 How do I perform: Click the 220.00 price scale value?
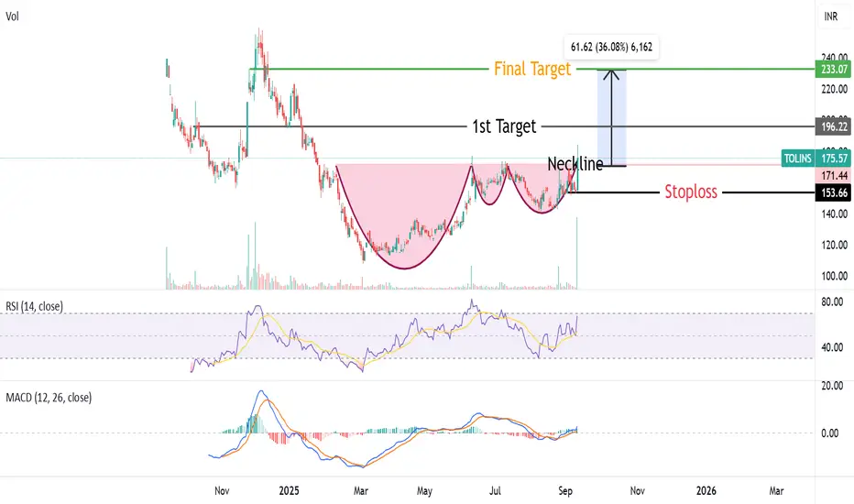(x=835, y=89)
